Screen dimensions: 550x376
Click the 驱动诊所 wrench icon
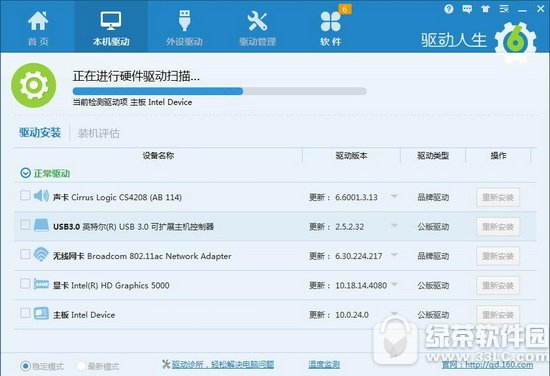click(166, 364)
